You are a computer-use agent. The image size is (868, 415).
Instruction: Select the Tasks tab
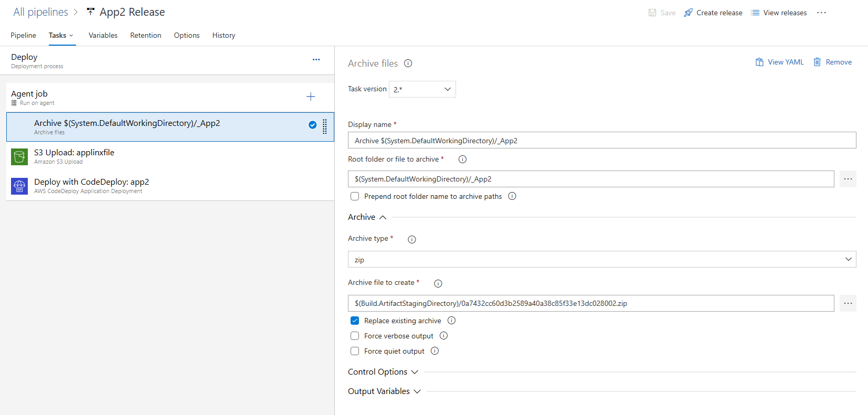pyautogui.click(x=57, y=35)
